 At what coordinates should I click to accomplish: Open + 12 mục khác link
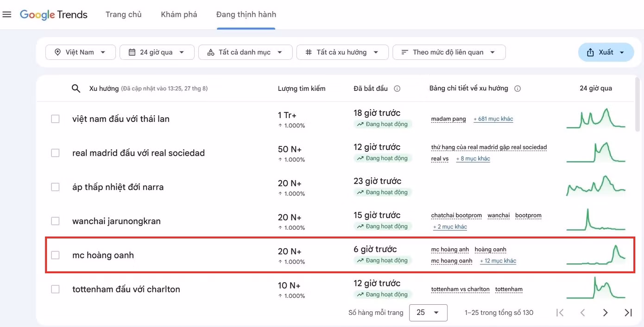(498, 261)
